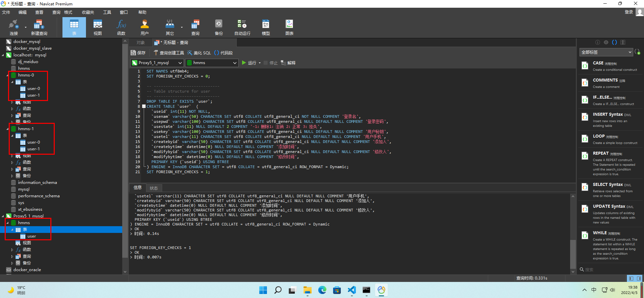
Task: Select the 表 tables toolbar icon
Action: point(74,27)
